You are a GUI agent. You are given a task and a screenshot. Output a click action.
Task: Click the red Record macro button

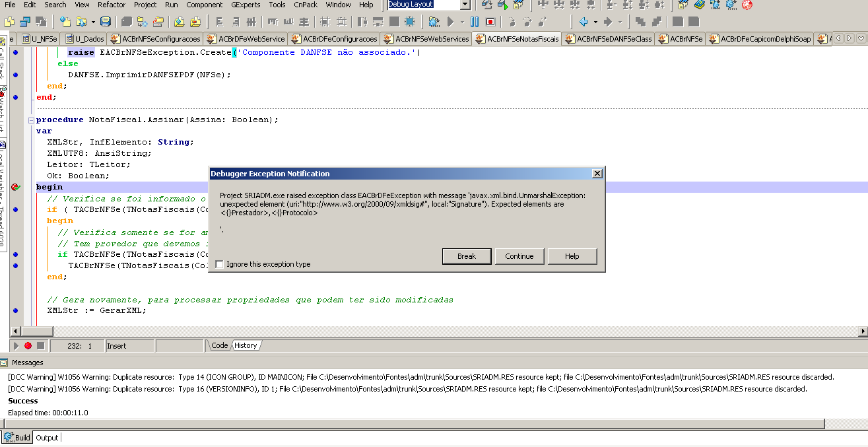(x=28, y=345)
